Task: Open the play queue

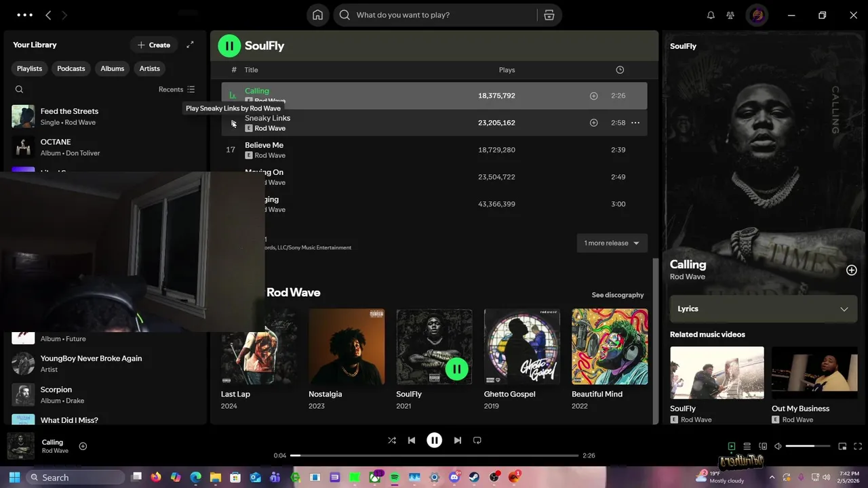Action: pos(747,446)
